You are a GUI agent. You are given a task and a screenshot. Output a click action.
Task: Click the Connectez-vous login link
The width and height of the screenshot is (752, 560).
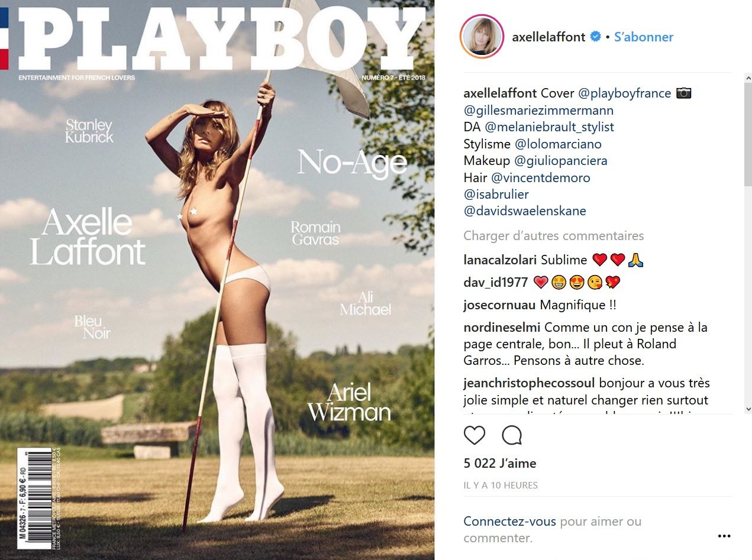point(510,522)
